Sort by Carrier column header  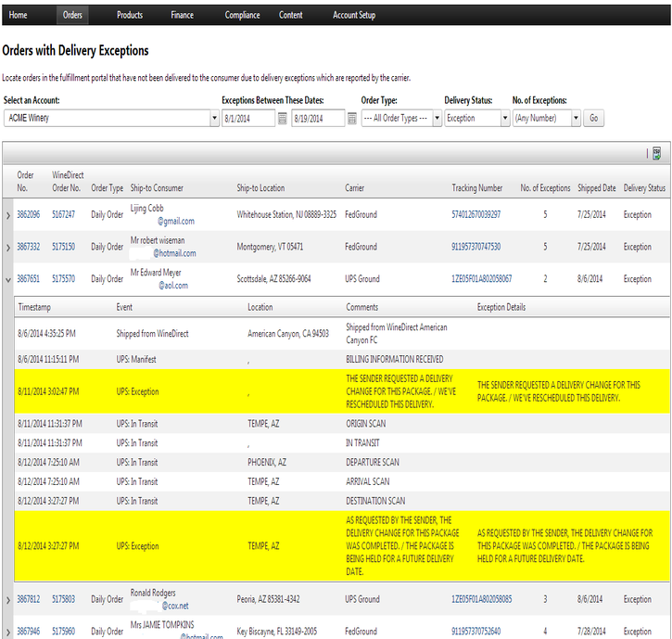click(x=354, y=188)
